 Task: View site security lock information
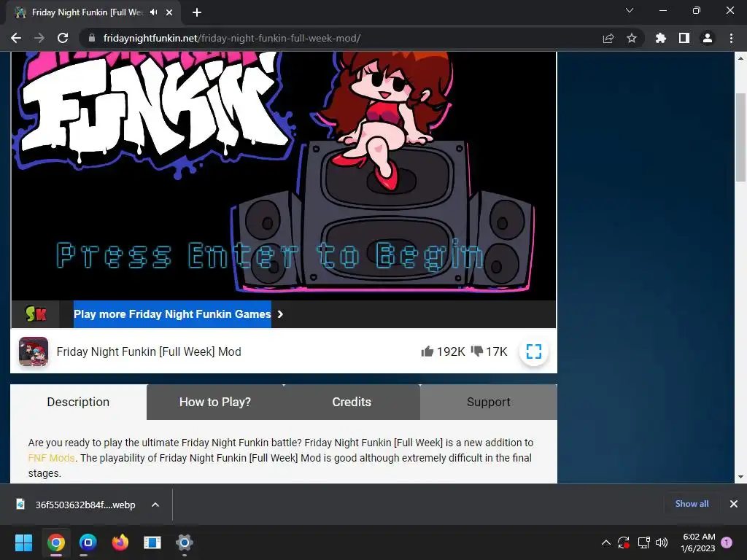point(92,38)
